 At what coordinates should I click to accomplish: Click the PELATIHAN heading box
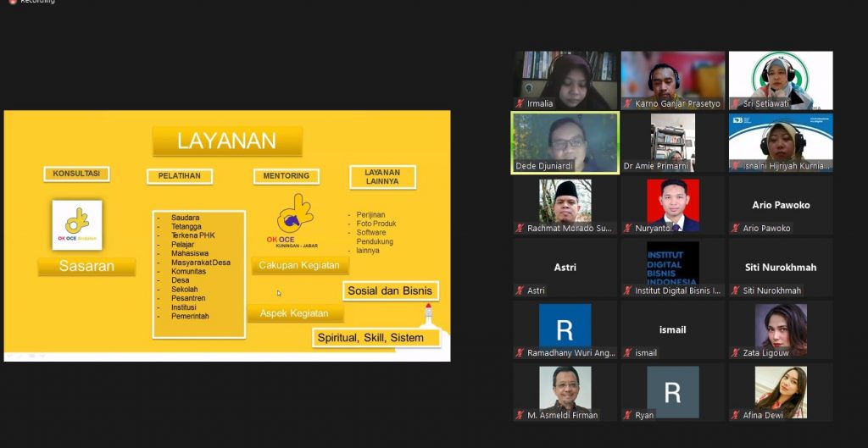tap(180, 176)
